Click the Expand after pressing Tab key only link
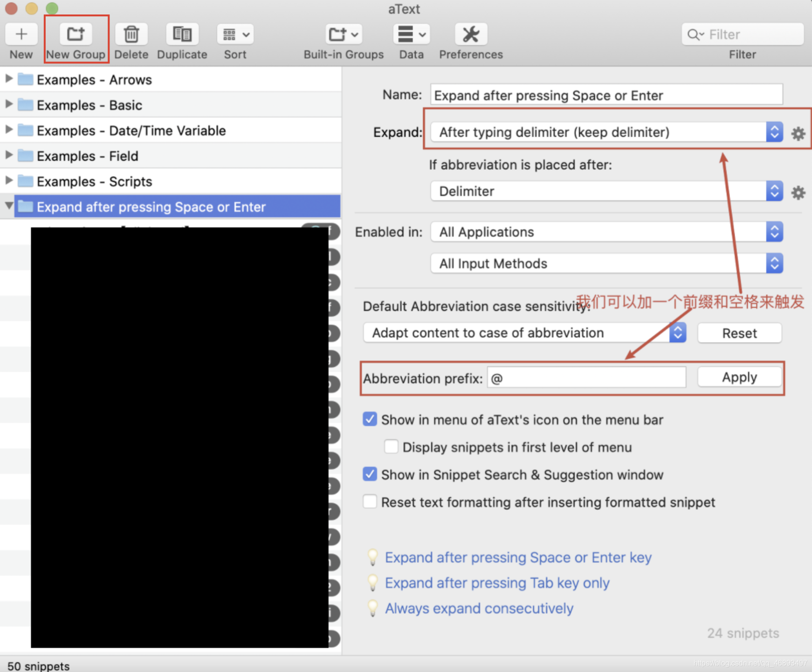 [497, 583]
